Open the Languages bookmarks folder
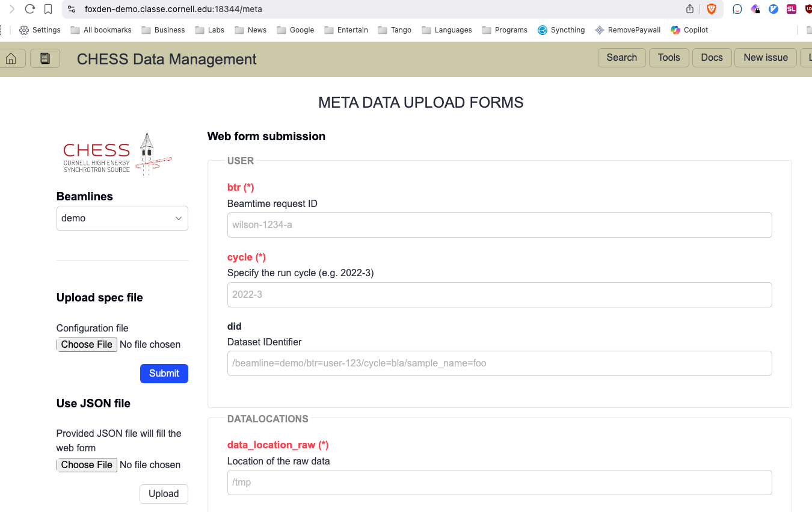Image resolution: width=812 pixels, height=512 pixels. [447, 30]
